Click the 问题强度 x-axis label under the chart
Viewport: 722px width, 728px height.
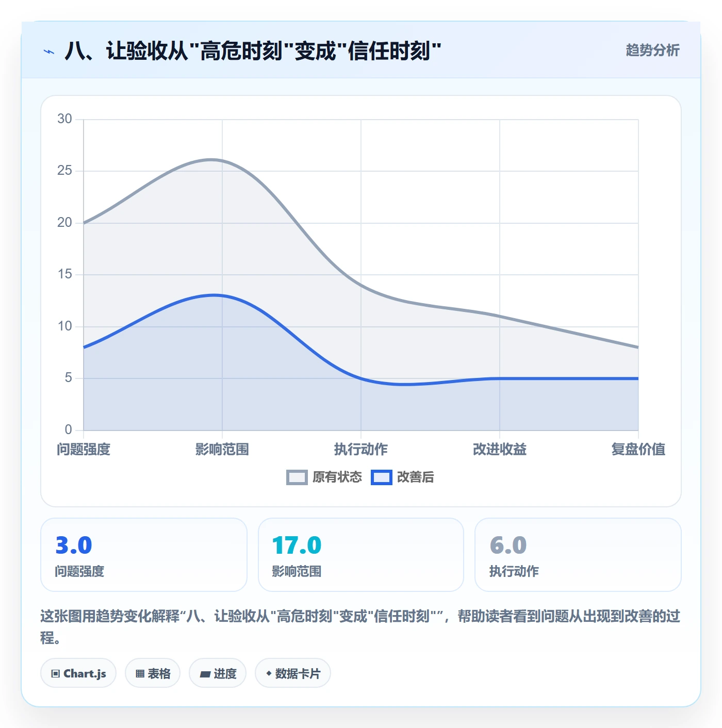click(x=84, y=449)
